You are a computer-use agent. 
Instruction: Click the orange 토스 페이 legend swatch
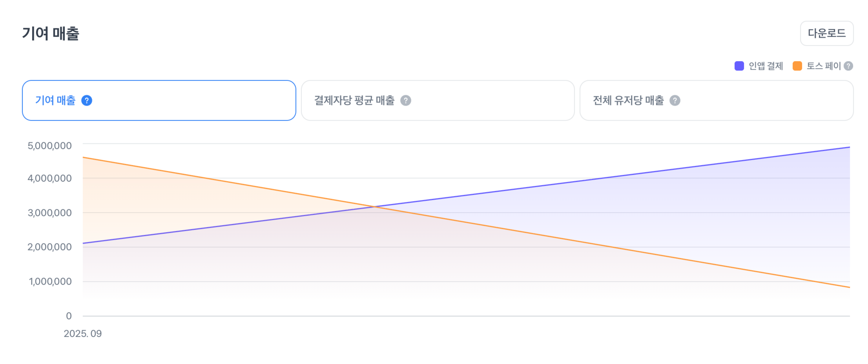797,66
